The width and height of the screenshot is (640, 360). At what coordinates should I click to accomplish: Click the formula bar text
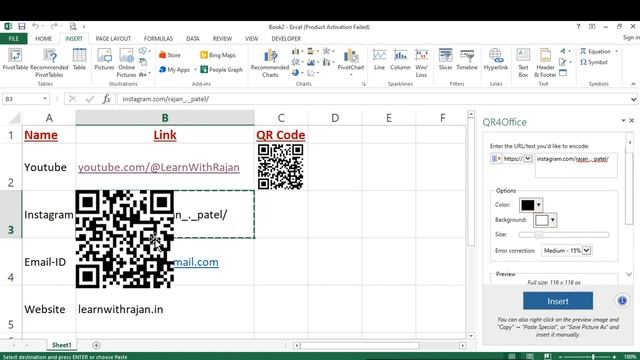(166, 99)
